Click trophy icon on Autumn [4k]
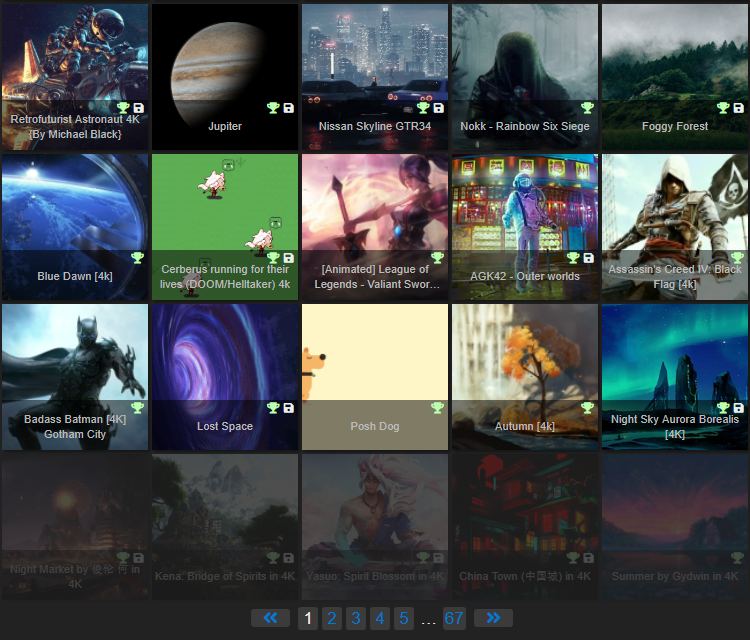 587,408
